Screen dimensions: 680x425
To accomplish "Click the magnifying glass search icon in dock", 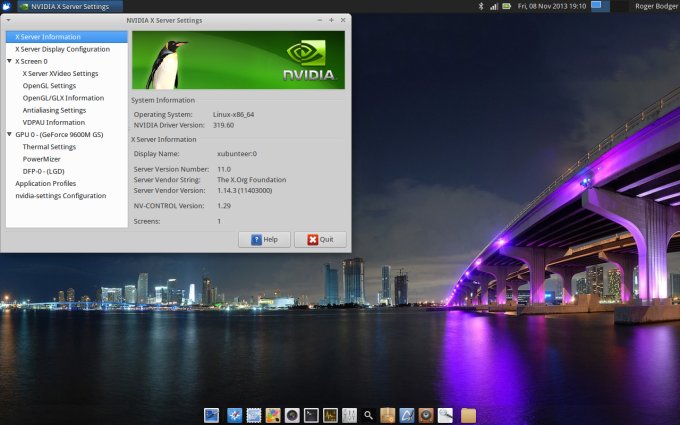I will (x=369, y=415).
